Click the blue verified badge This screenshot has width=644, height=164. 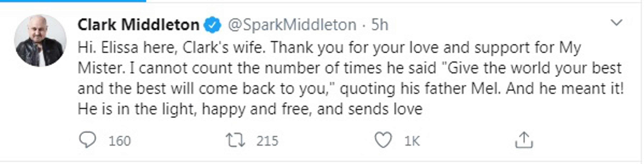tap(212, 25)
